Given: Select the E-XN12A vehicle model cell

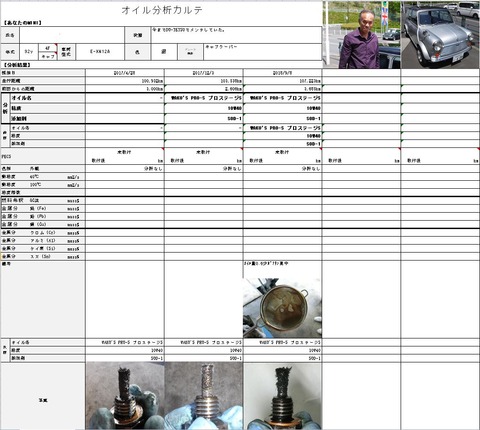Looking at the screenshot, I should 100,52.
